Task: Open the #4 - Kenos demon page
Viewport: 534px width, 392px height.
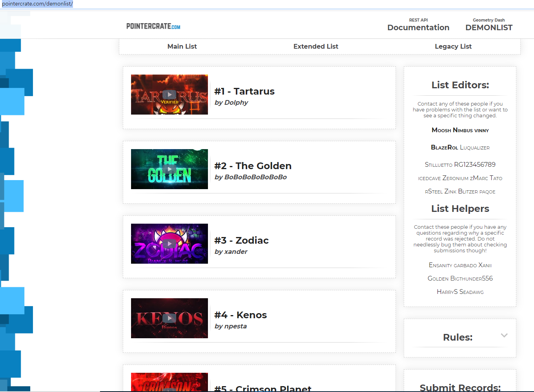Action: [241, 315]
